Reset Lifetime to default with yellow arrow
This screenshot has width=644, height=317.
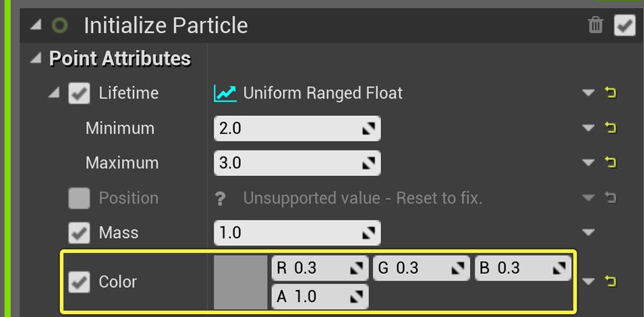click(612, 93)
